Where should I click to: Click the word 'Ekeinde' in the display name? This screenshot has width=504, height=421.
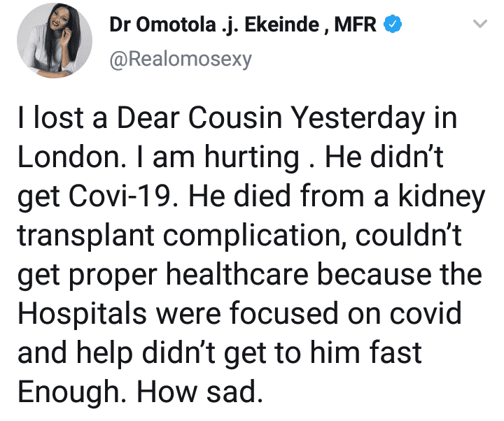[281, 24]
